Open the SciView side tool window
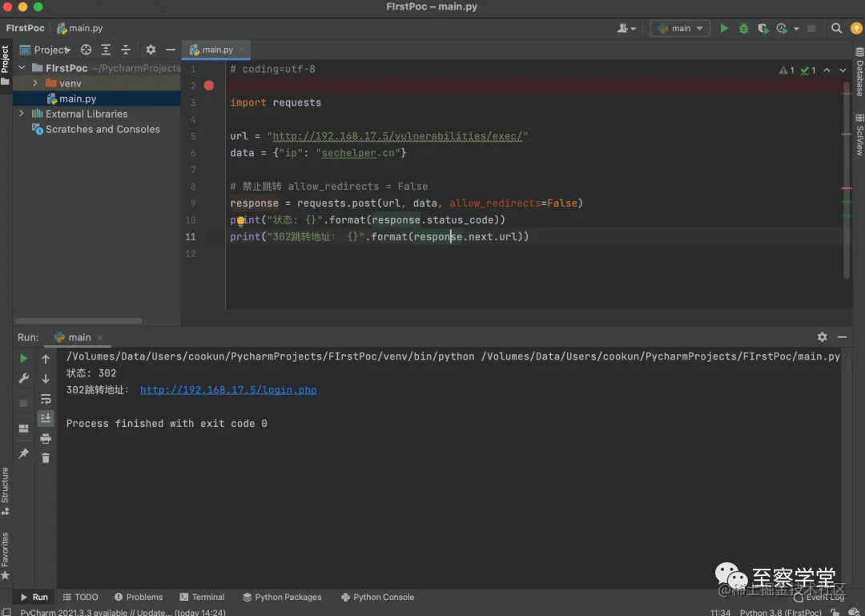 (x=859, y=135)
